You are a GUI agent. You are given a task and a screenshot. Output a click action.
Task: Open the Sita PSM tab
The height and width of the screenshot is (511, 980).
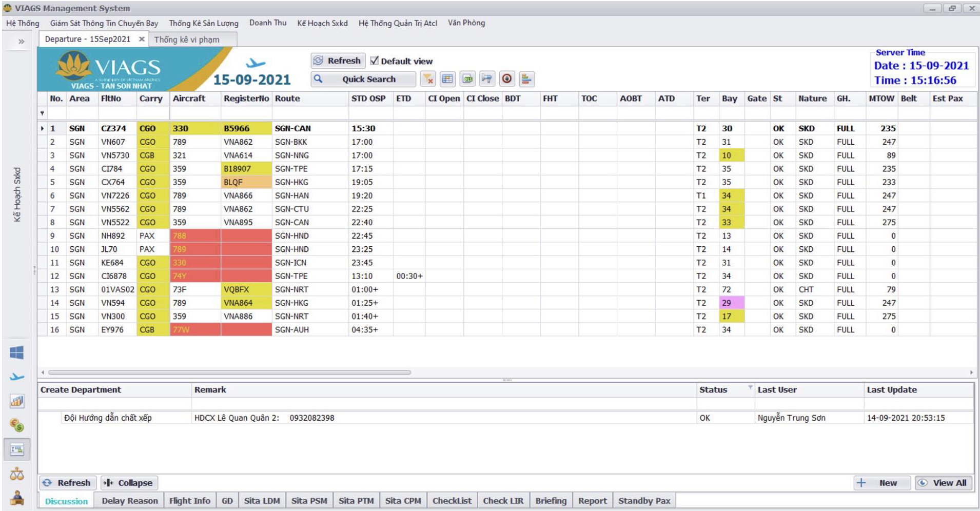tap(309, 501)
